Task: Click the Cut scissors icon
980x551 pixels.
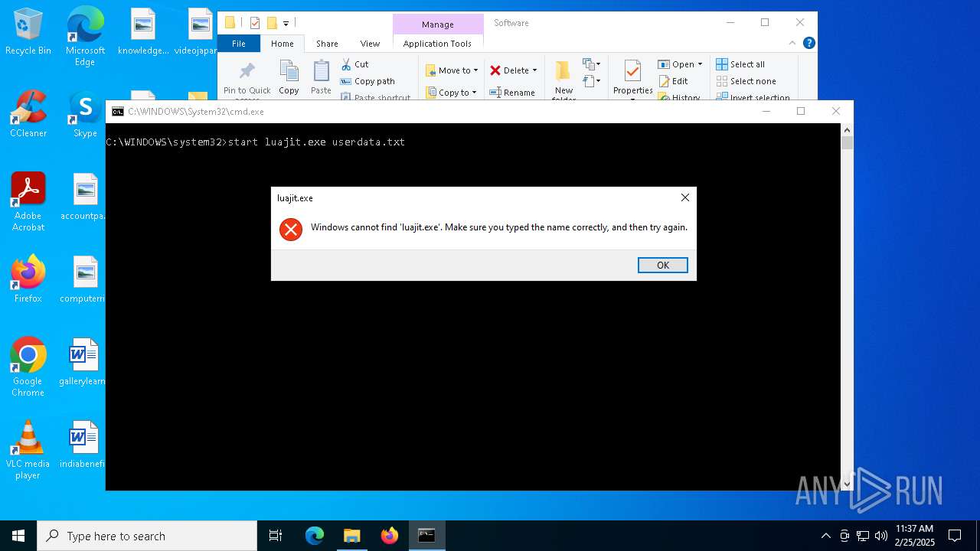Action: (x=346, y=64)
